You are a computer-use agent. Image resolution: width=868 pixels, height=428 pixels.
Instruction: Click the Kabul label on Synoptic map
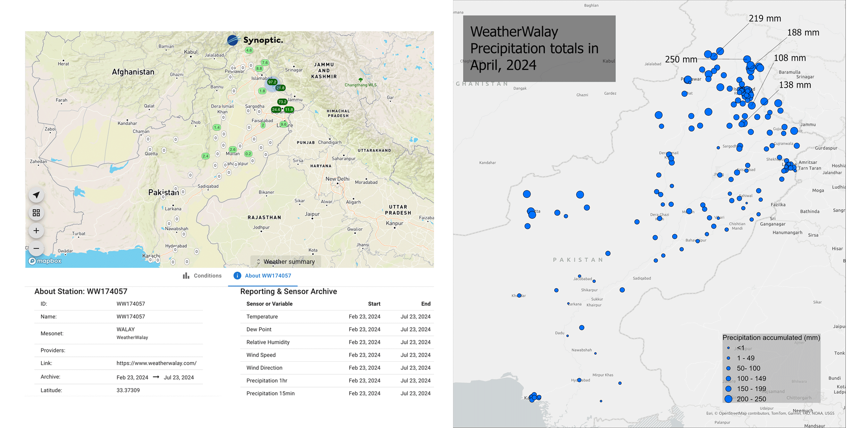point(191,52)
